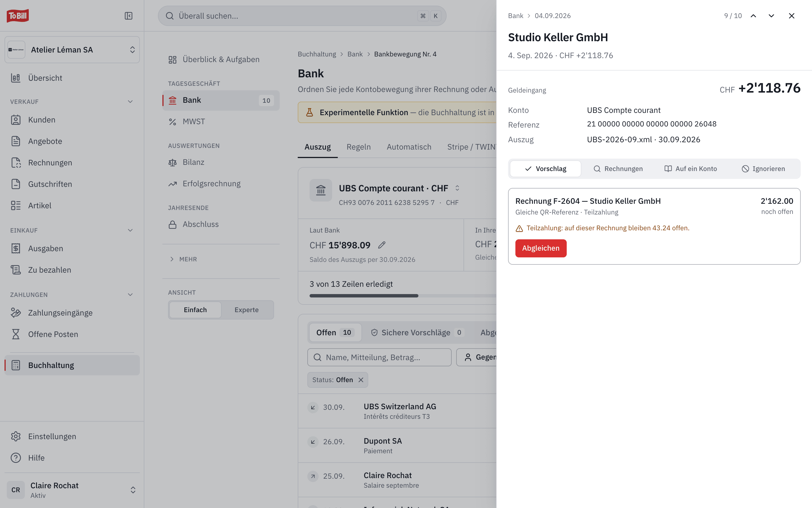
Task: Switch view mode to Experte
Action: point(247,310)
